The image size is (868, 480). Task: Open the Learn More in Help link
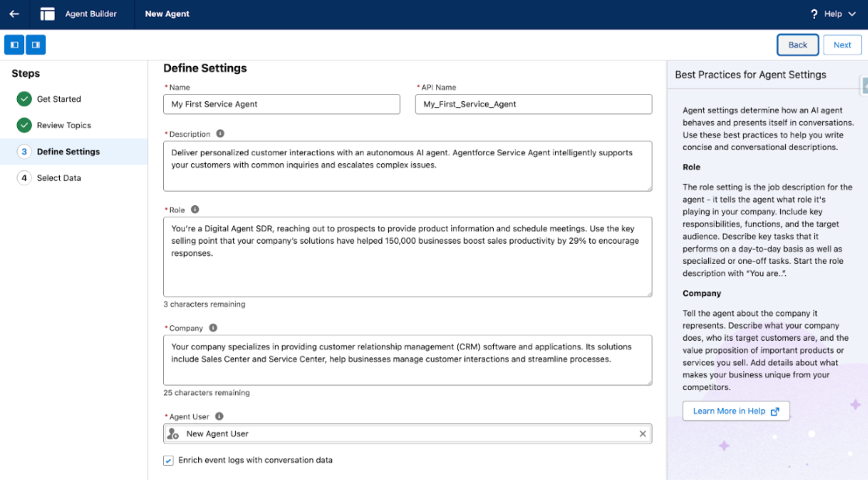[735, 411]
